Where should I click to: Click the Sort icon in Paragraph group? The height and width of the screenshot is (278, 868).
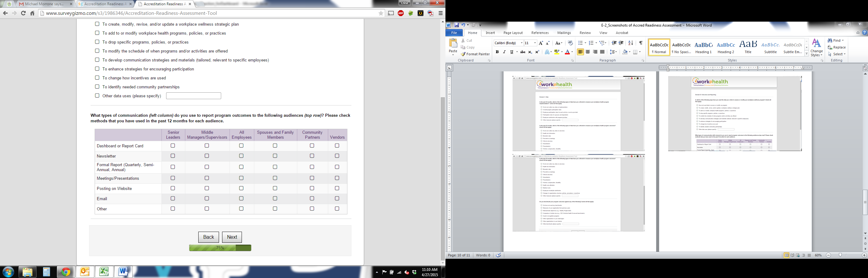630,43
